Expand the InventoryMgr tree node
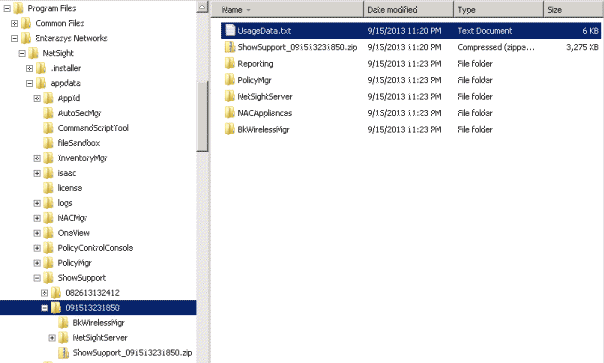 (x=37, y=158)
